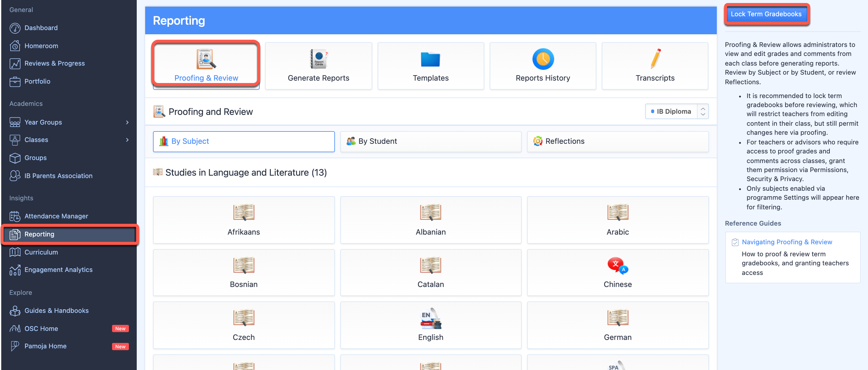This screenshot has width=868, height=370.
Task: Select the Engagement Analytics icon
Action: (15, 269)
